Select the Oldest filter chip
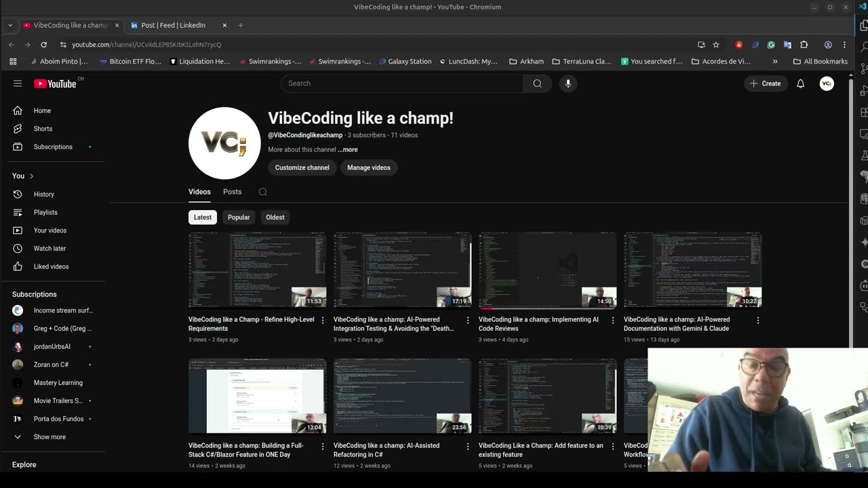 pyautogui.click(x=275, y=217)
